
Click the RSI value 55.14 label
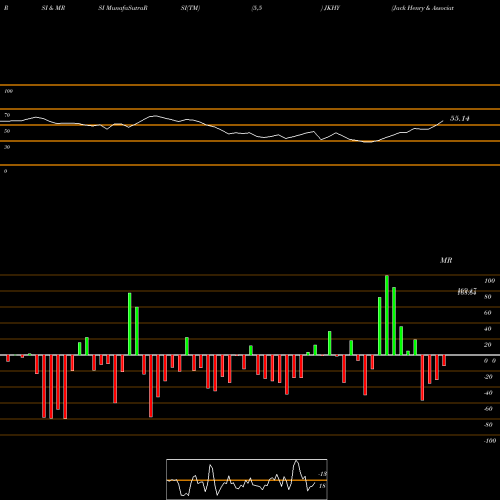460,118
